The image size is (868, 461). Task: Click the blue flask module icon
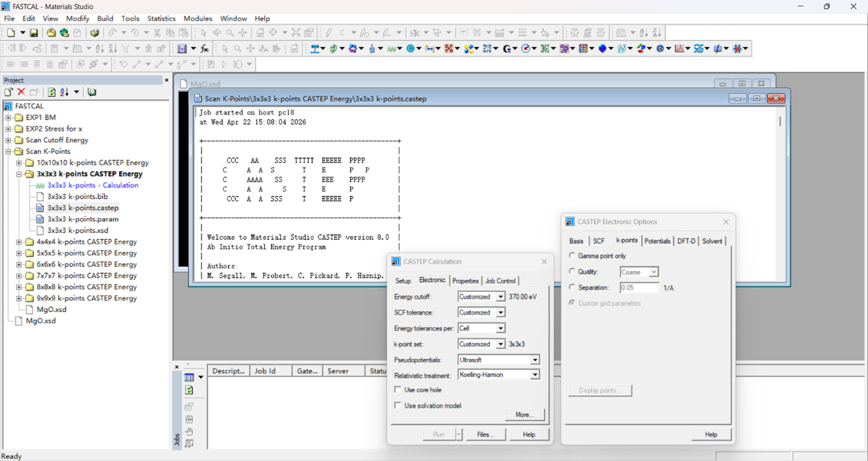coord(373,49)
